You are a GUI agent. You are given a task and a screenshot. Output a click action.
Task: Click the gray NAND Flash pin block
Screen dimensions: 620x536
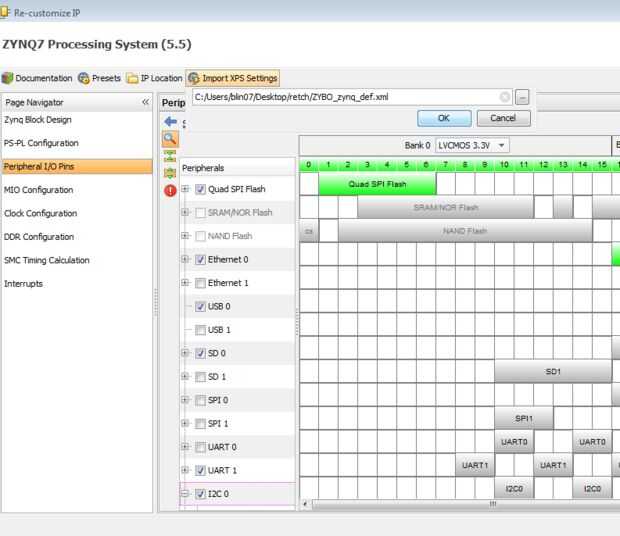pyautogui.click(x=465, y=231)
